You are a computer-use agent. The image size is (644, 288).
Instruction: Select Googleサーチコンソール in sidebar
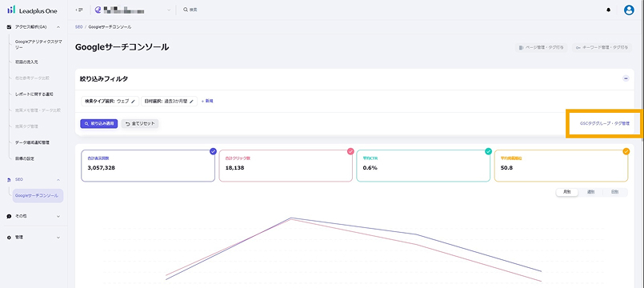tap(38, 195)
